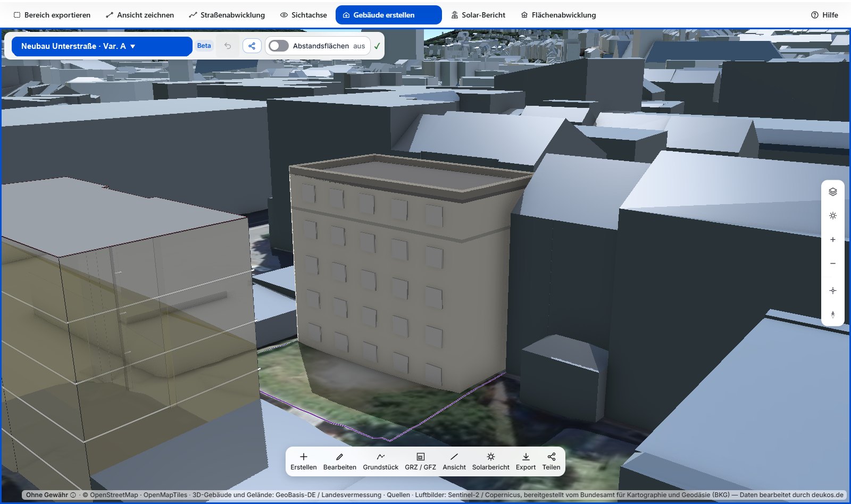851x504 pixels.
Task: Open Bereich exportieren tool
Action: (x=52, y=15)
